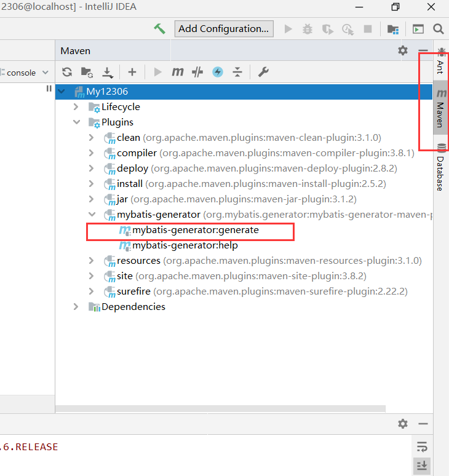The width and height of the screenshot is (449, 476).
Task: Expand the clean plugin
Action: click(92, 138)
